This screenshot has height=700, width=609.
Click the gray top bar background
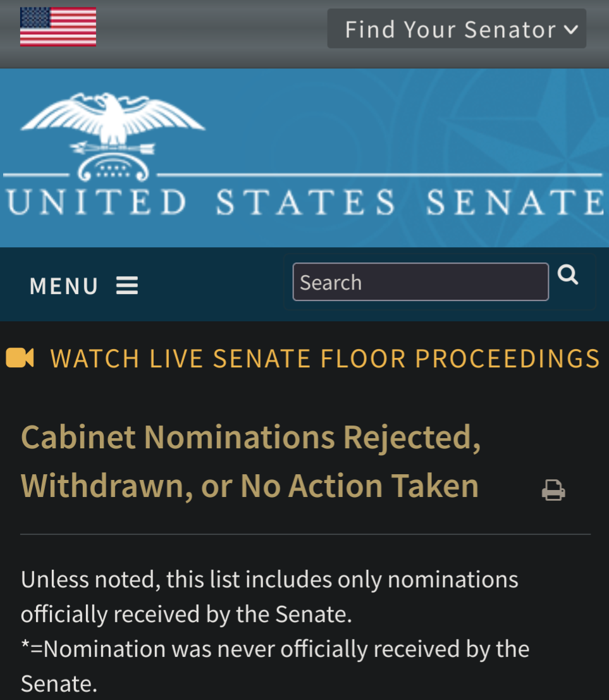(x=210, y=34)
